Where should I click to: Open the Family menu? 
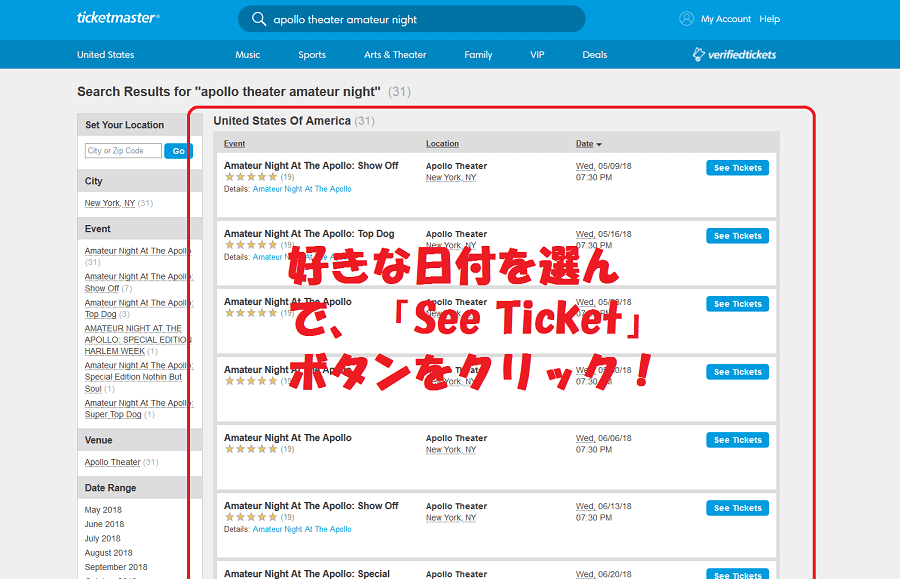[x=478, y=55]
